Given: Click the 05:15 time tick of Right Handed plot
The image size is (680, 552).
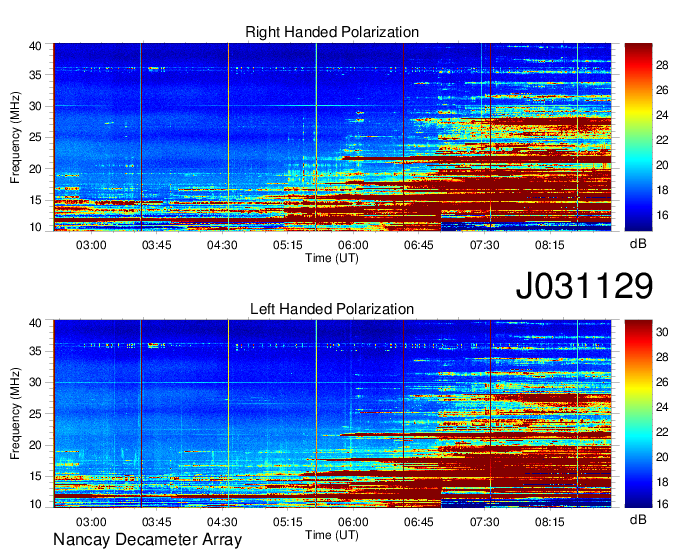Looking at the screenshot, I should coord(288,245).
